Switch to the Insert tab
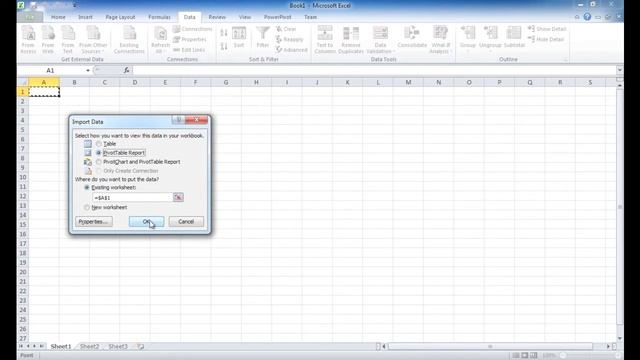640x360 pixels. click(85, 17)
